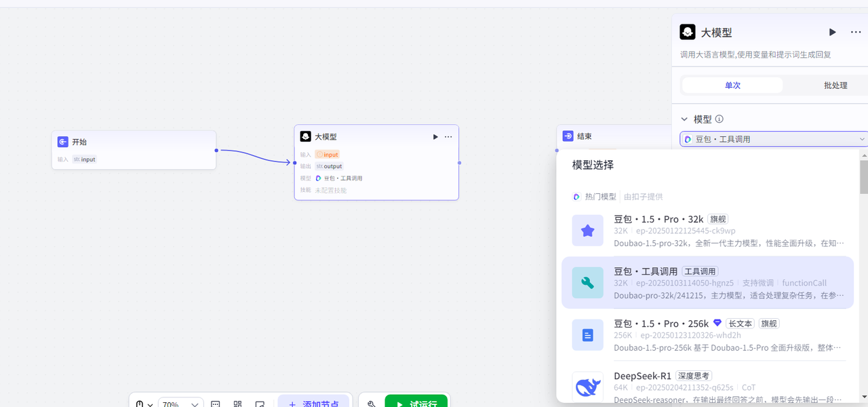868x407 pixels.
Task: Click the 大模型 icon in the side panel header
Action: click(x=688, y=32)
